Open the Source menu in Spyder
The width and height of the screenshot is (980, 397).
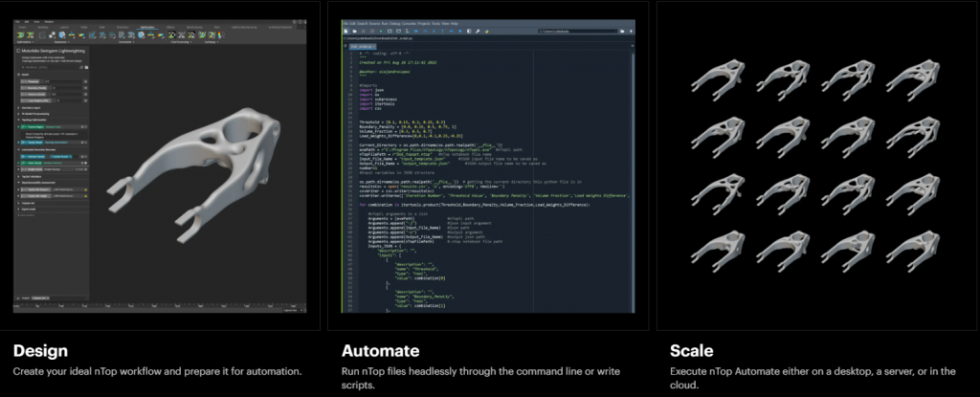tap(373, 23)
